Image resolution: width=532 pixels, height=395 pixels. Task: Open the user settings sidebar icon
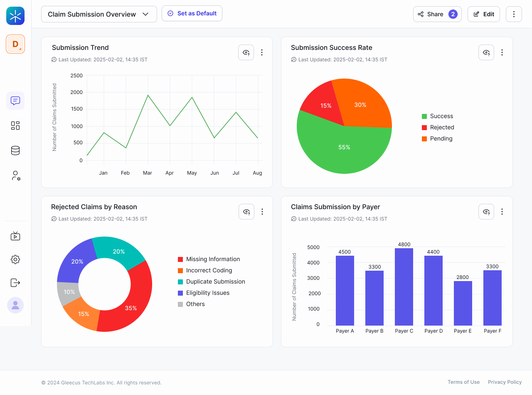point(15,175)
